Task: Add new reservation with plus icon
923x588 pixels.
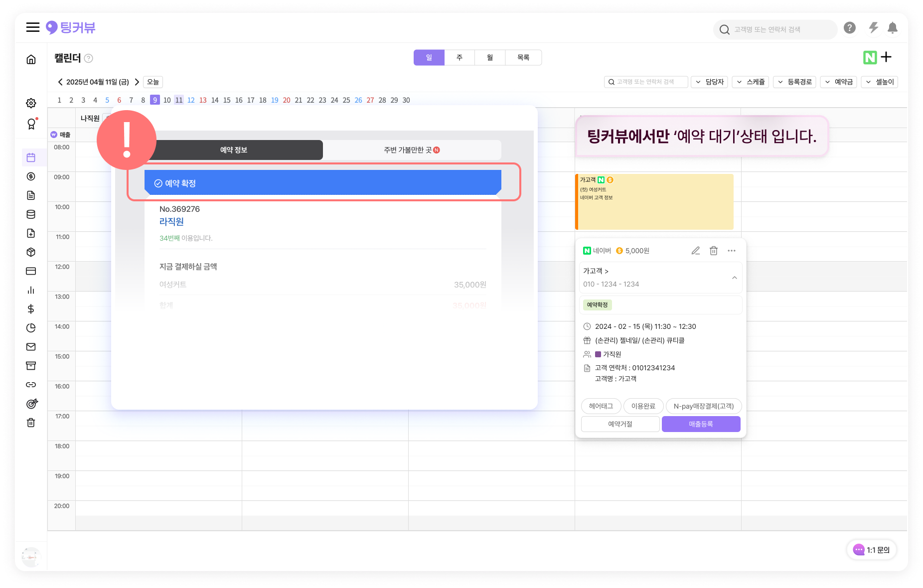Action: (886, 57)
